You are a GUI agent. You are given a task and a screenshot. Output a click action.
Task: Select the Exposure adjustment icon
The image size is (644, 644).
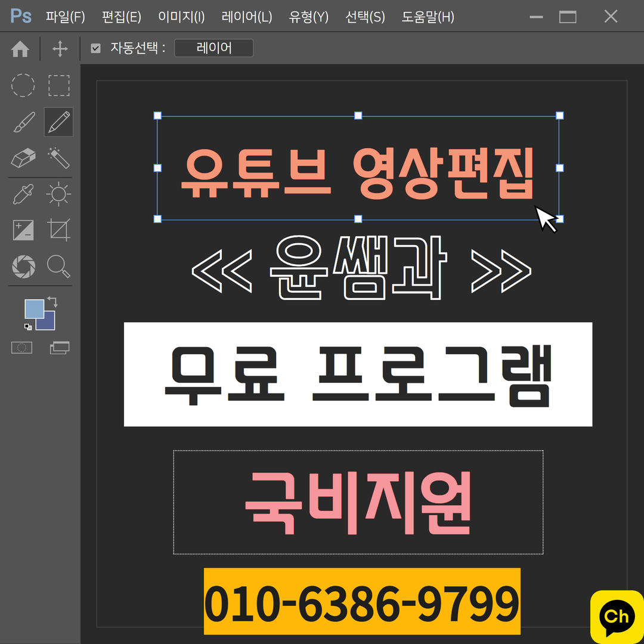[x=23, y=230]
